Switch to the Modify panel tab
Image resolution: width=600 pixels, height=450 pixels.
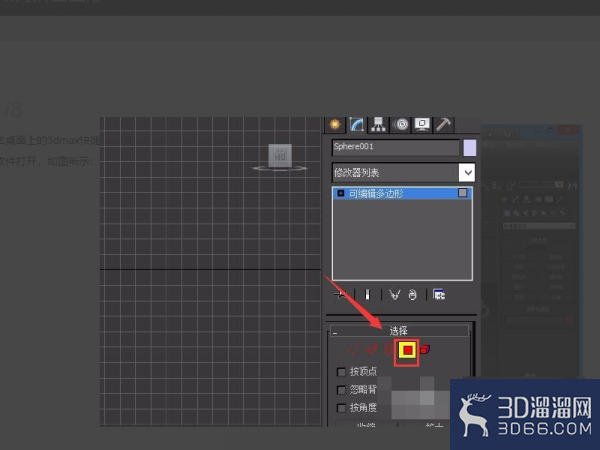tap(356, 125)
